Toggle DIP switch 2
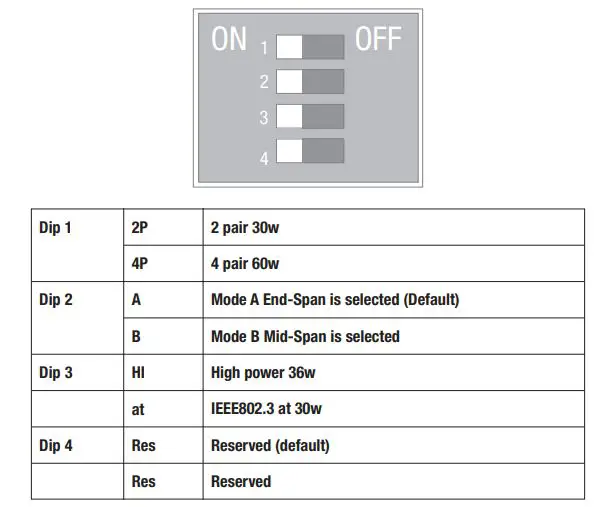The width and height of the screenshot is (608, 507). pos(309,81)
